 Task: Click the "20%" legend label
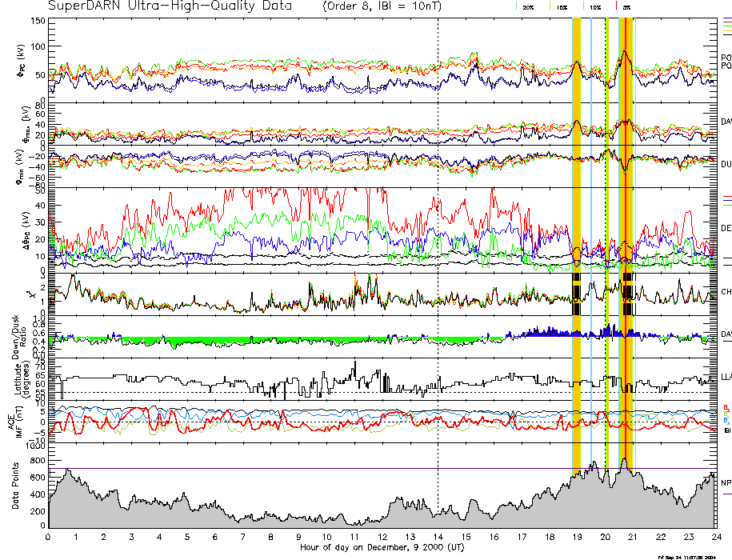pyautogui.click(x=528, y=8)
